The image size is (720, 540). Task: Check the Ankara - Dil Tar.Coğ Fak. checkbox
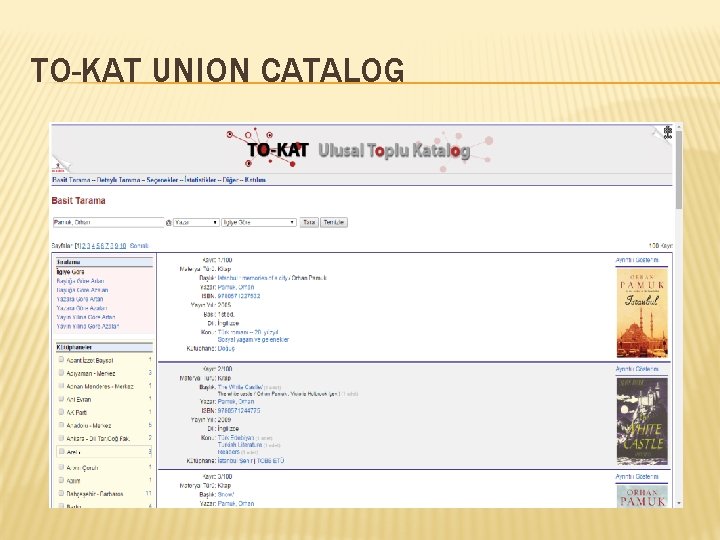pos(61,438)
